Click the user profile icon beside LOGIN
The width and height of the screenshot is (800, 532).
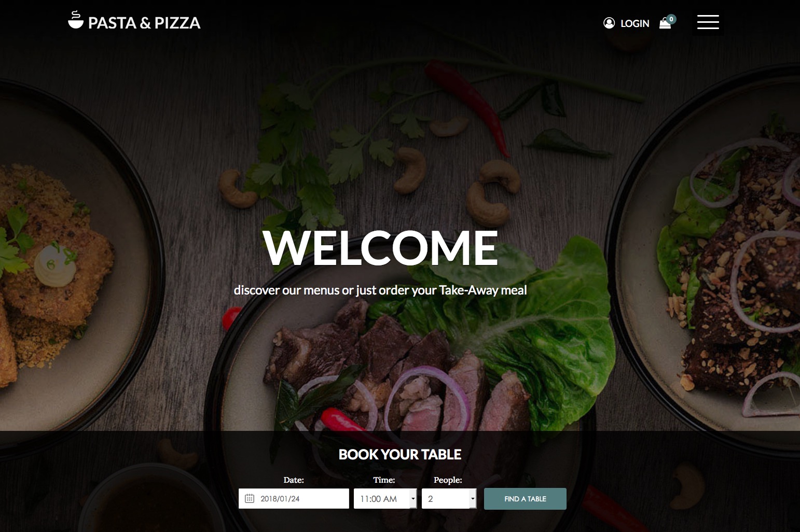click(609, 23)
